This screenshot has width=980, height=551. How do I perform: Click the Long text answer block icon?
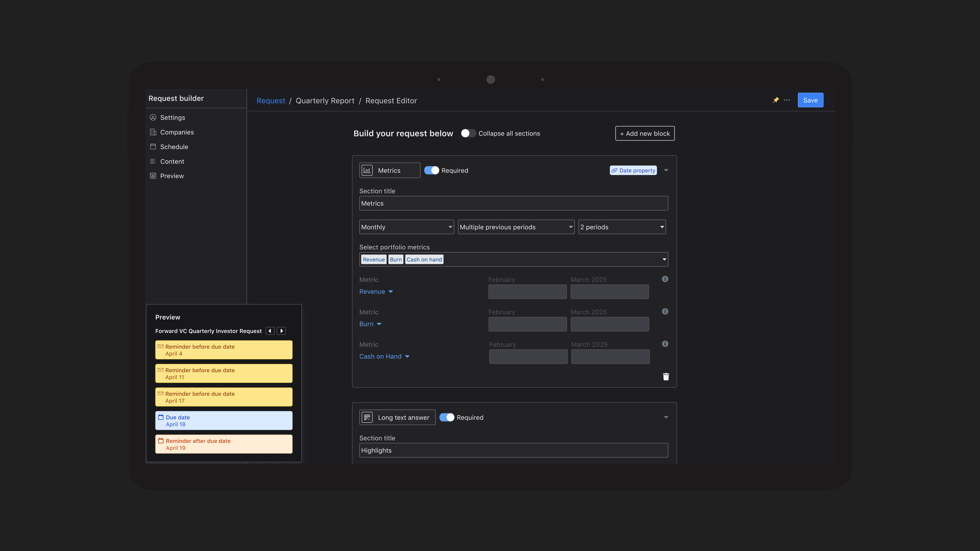pos(367,417)
